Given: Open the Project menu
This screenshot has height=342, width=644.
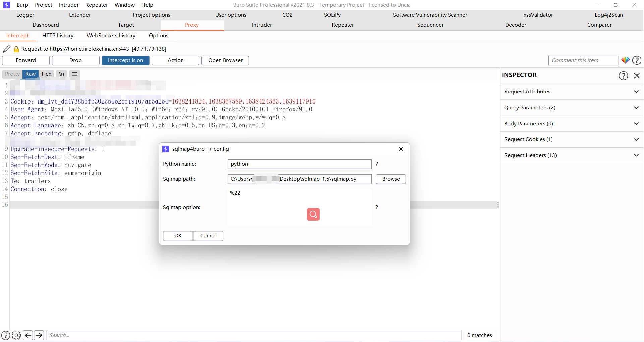Looking at the screenshot, I should point(44,5).
